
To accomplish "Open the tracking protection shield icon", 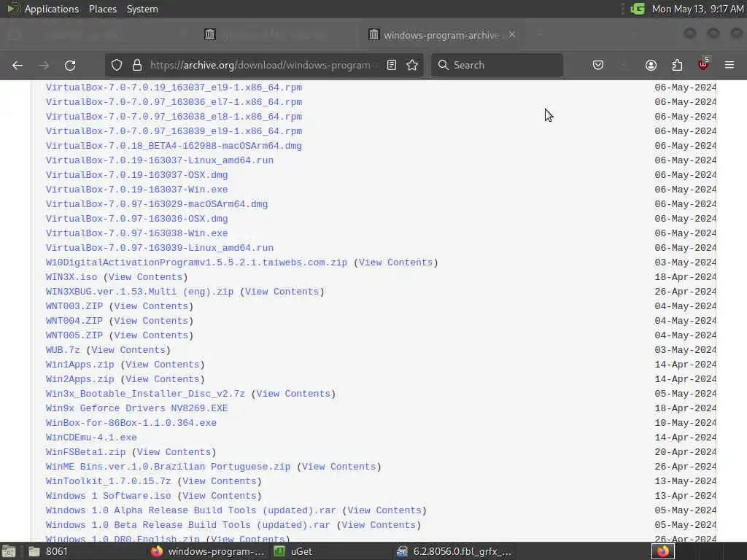I will [x=117, y=65].
